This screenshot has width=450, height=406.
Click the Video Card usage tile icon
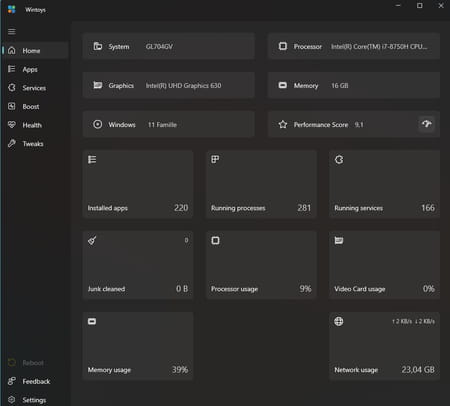(339, 240)
